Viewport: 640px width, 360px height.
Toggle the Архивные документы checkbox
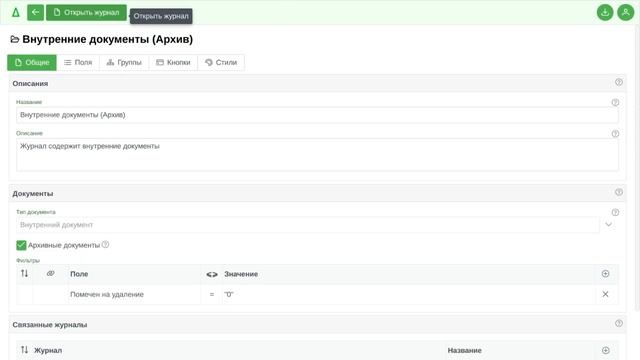pyautogui.click(x=21, y=245)
